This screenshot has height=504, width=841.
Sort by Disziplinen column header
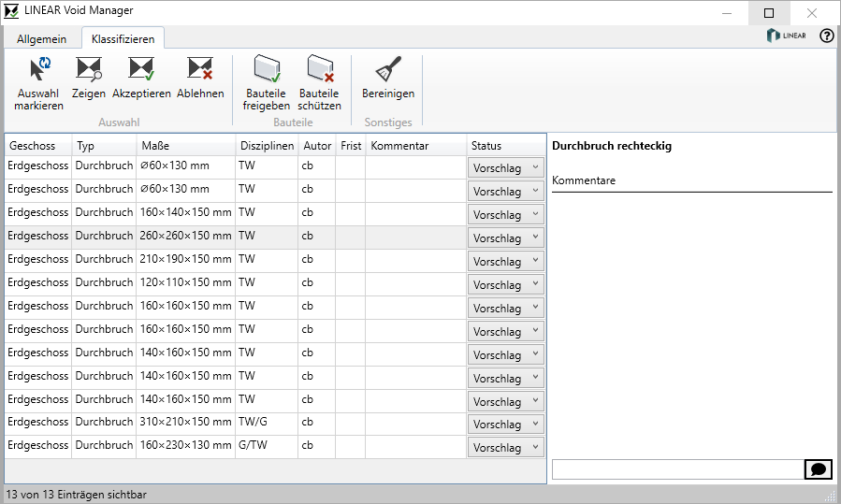point(267,146)
